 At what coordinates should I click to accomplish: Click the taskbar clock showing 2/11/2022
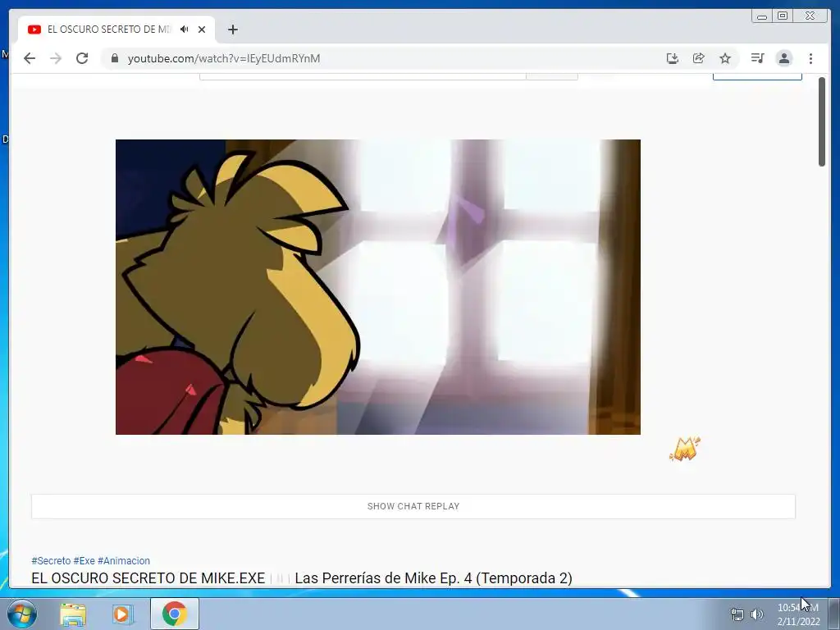[x=798, y=614]
